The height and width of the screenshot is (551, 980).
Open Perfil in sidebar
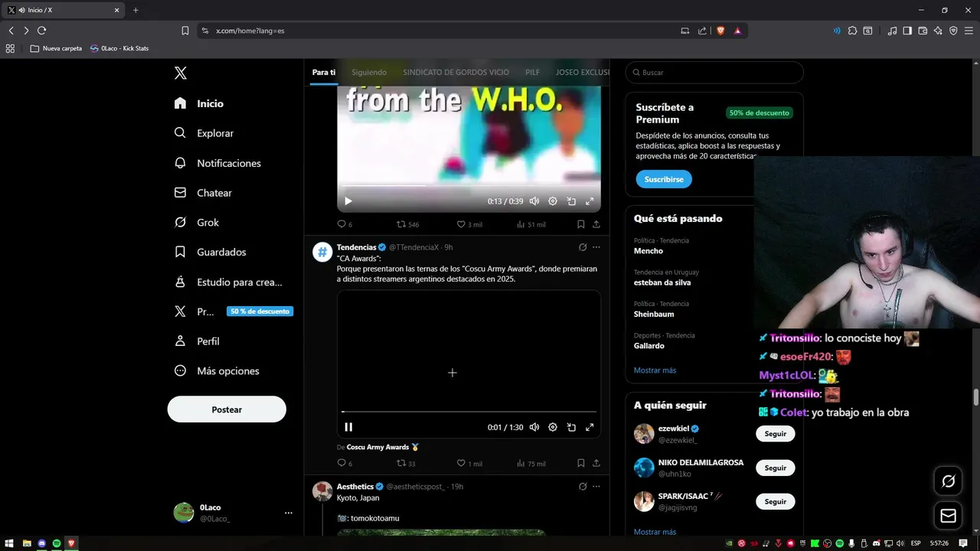coord(197,341)
